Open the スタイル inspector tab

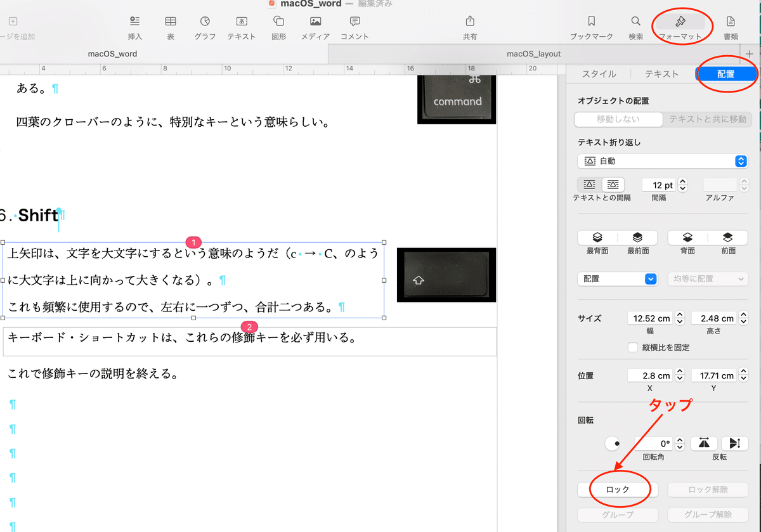599,74
